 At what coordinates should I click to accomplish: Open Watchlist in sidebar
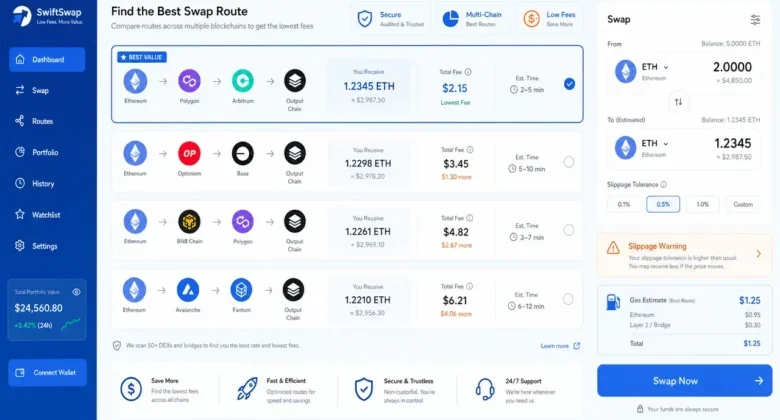coord(47,215)
